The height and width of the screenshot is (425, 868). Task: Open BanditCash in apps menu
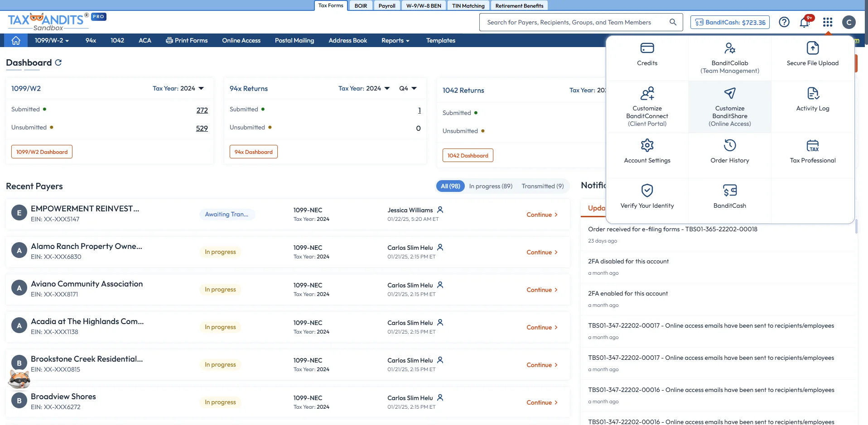pyautogui.click(x=729, y=197)
